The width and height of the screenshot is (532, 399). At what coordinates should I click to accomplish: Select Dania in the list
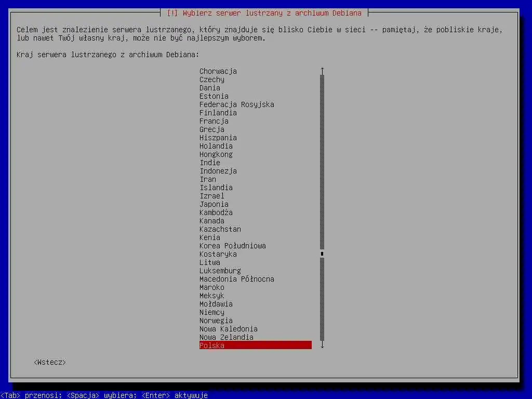210,88
